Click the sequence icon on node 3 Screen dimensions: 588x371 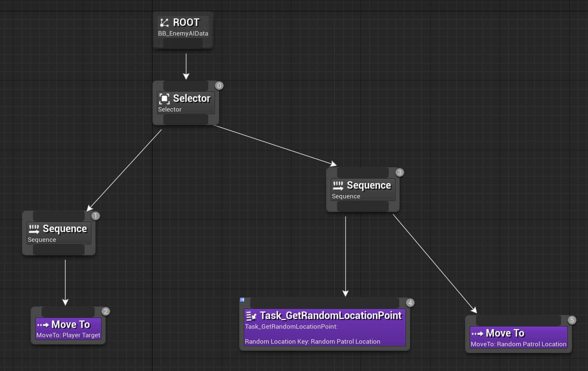pos(338,185)
